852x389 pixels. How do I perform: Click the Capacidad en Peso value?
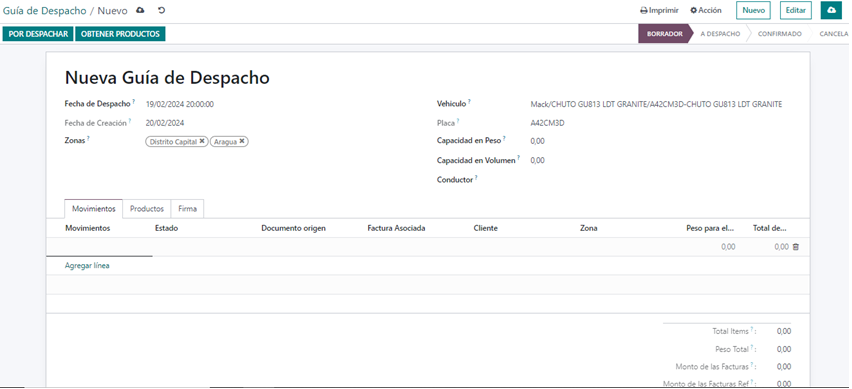point(537,141)
